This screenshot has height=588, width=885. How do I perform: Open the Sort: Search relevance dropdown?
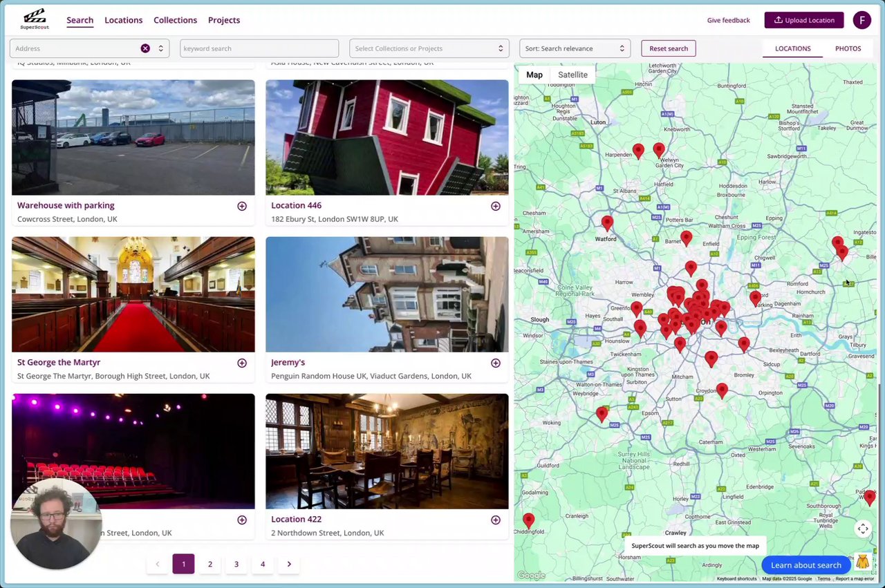pyautogui.click(x=575, y=48)
